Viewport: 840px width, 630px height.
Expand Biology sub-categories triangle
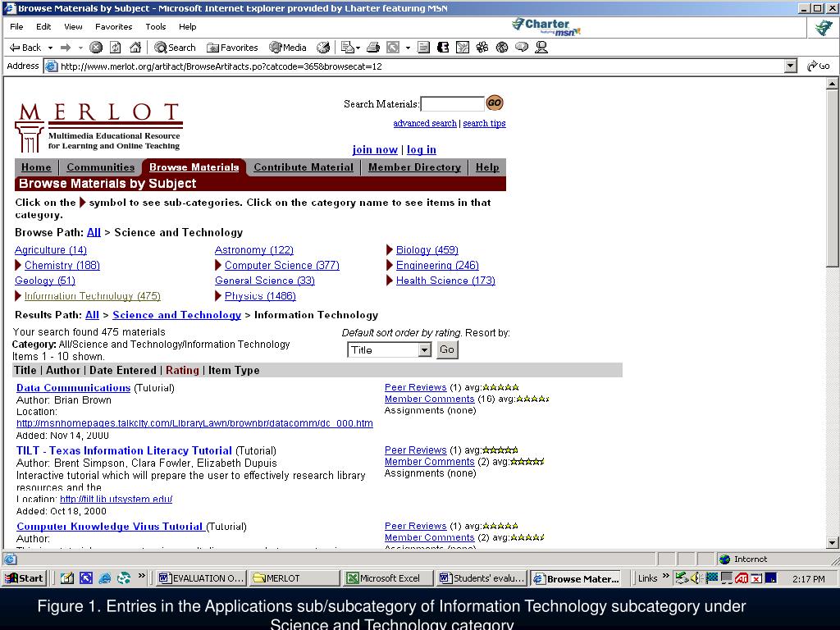click(390, 249)
